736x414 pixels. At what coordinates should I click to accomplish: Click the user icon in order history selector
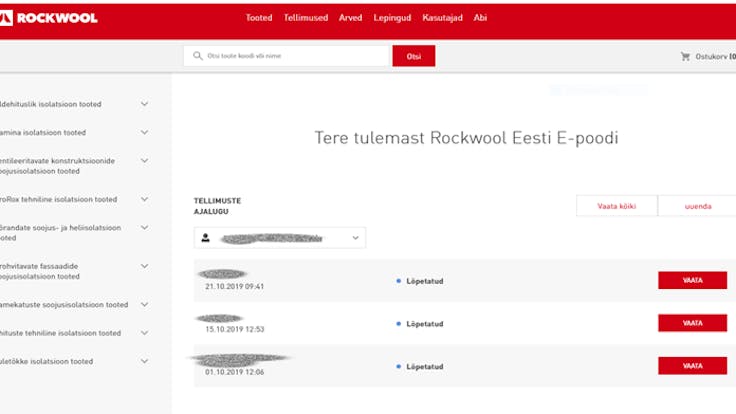206,238
